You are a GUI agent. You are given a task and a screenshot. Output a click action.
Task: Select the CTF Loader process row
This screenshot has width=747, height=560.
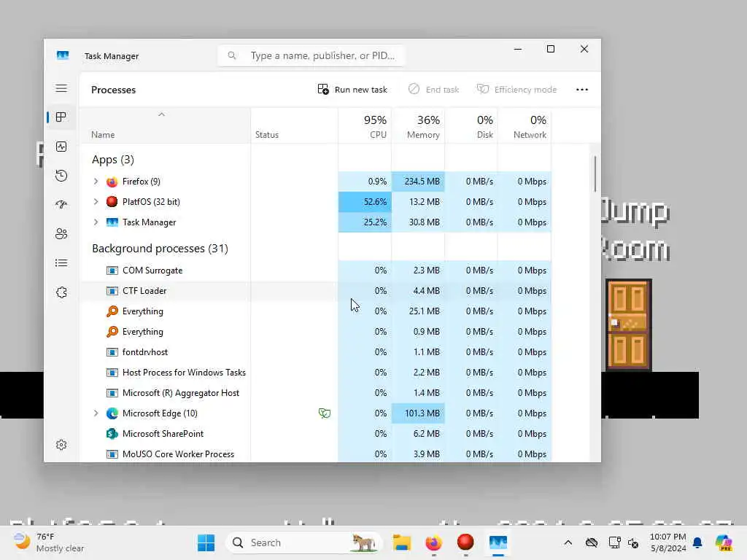click(x=317, y=291)
